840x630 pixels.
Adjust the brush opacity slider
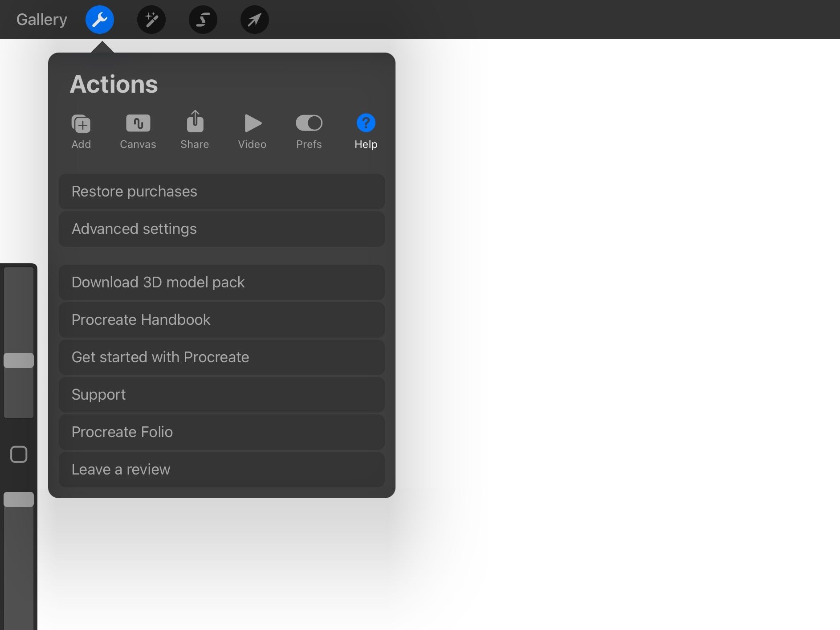[19, 499]
